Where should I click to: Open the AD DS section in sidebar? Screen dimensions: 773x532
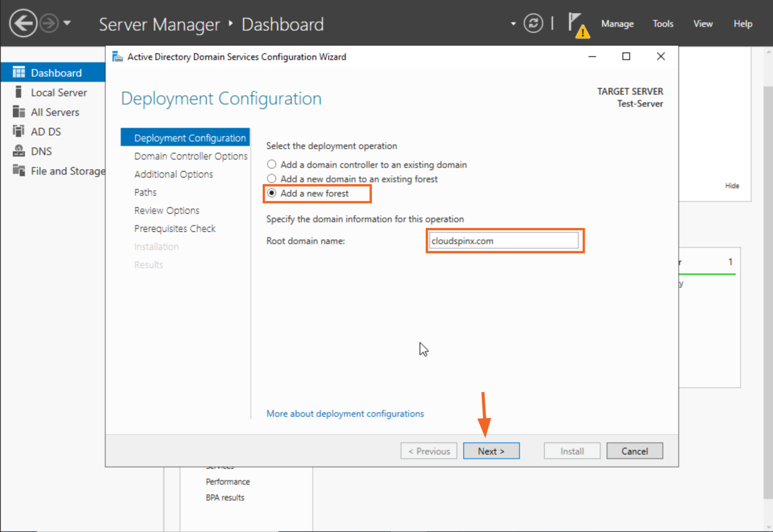(45, 131)
